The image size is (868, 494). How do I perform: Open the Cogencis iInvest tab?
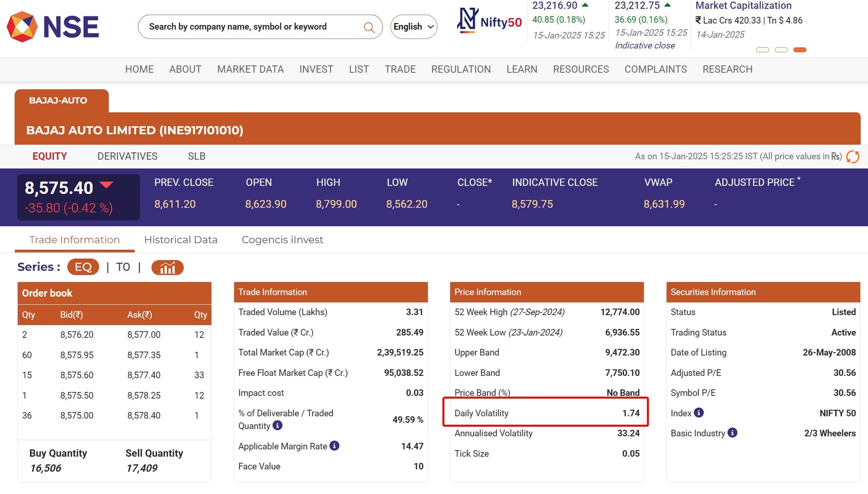283,240
